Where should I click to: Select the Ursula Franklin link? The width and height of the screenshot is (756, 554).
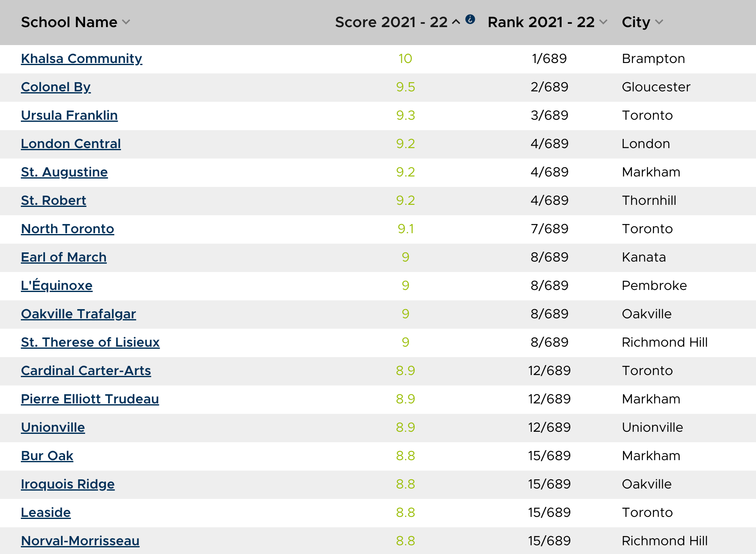pyautogui.click(x=69, y=116)
